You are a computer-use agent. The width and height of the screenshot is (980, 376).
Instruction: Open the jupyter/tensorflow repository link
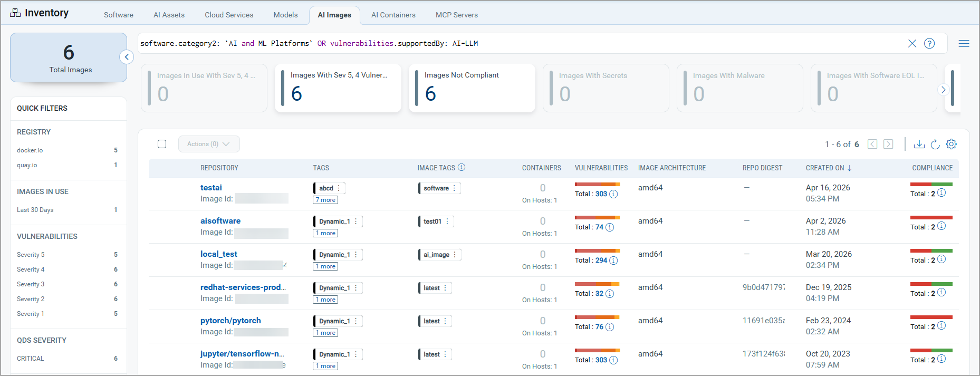tap(242, 354)
